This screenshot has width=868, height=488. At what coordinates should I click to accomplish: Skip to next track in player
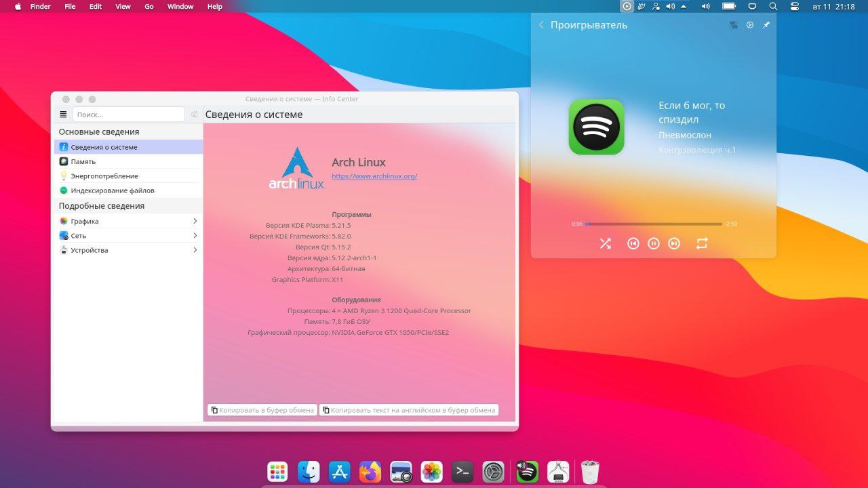point(674,243)
